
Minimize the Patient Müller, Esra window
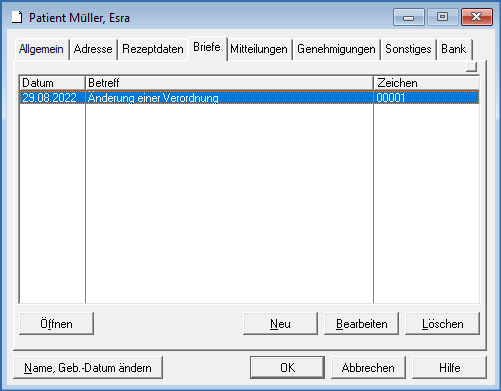pos(409,17)
